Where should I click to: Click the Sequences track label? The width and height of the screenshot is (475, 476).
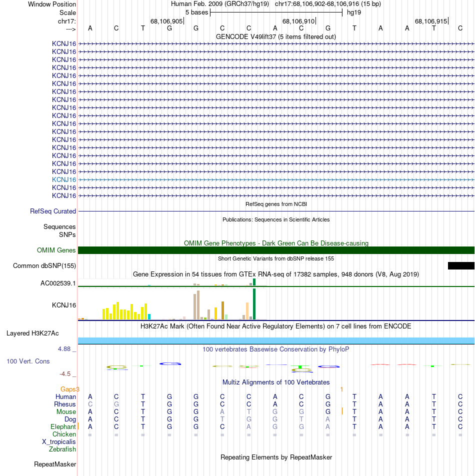coord(59,227)
